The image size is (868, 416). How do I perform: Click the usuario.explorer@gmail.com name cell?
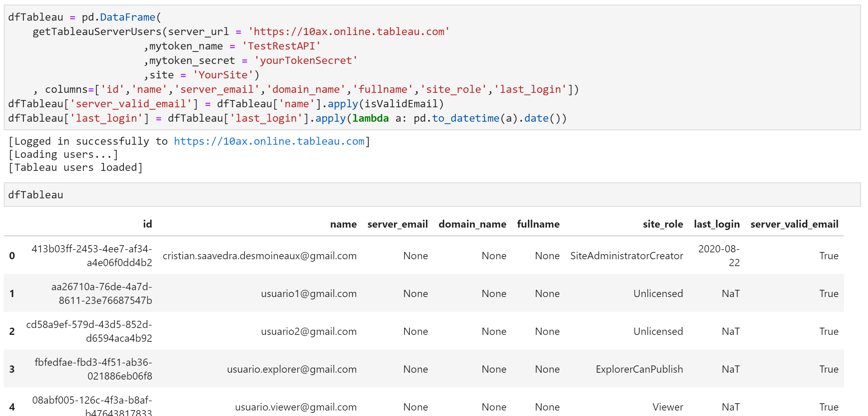(292, 369)
